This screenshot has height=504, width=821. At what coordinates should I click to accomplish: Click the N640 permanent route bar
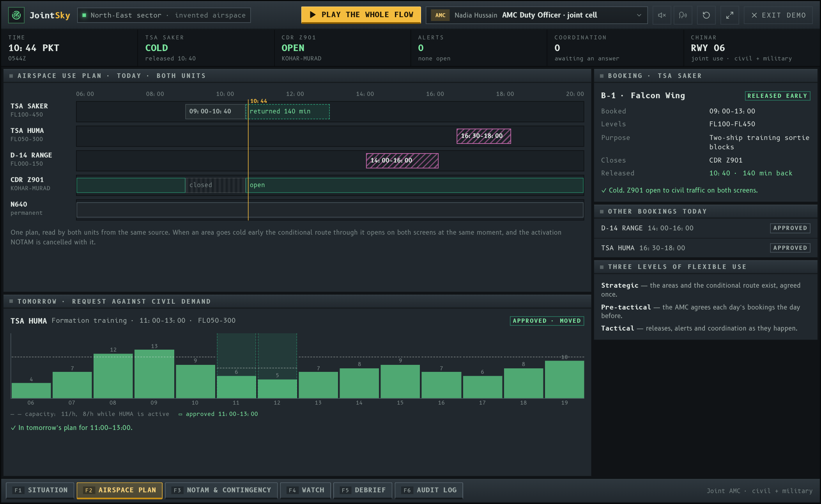click(x=330, y=210)
